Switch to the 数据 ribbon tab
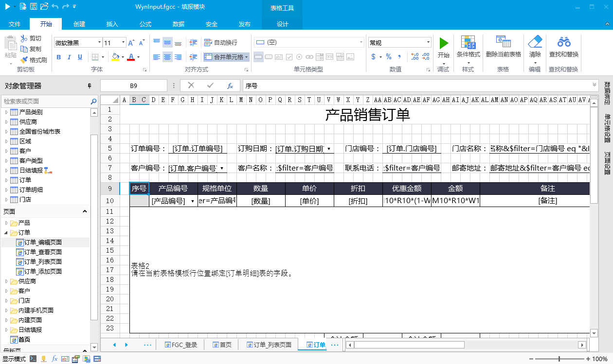The image size is (613, 364). [179, 24]
